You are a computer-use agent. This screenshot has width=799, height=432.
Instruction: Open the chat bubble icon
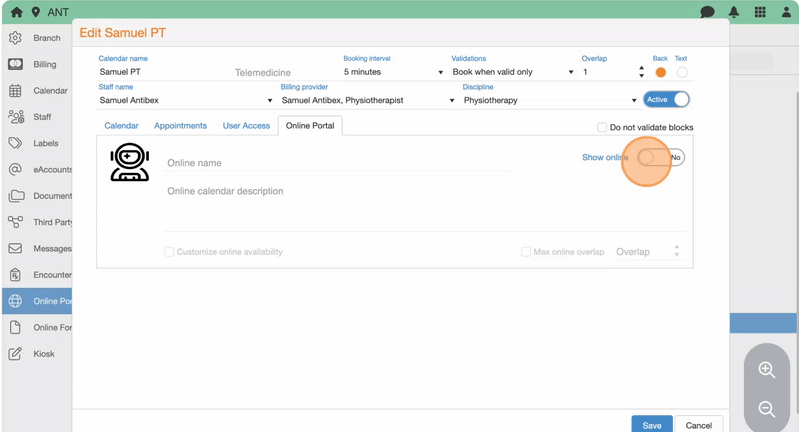tap(707, 12)
